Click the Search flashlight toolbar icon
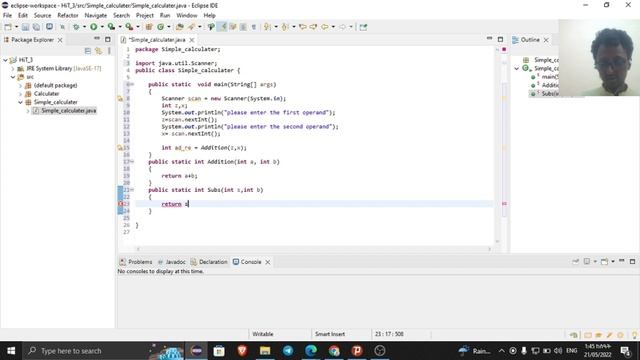 pos(191,27)
